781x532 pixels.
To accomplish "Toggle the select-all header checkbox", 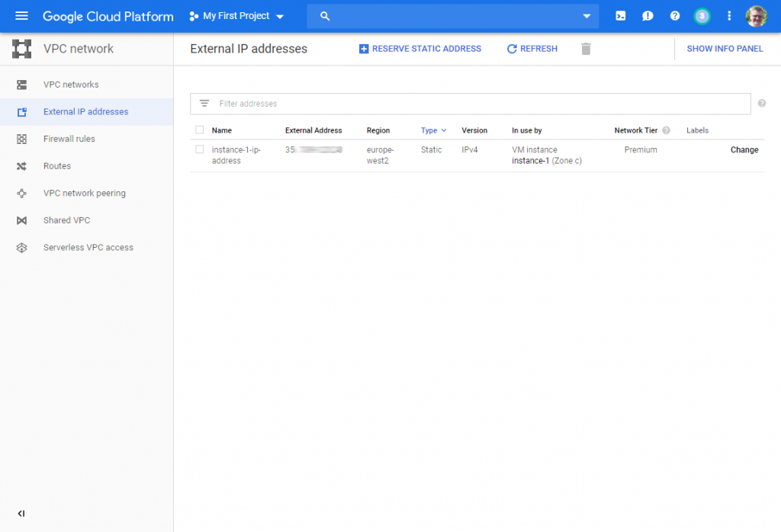I will pyautogui.click(x=200, y=130).
